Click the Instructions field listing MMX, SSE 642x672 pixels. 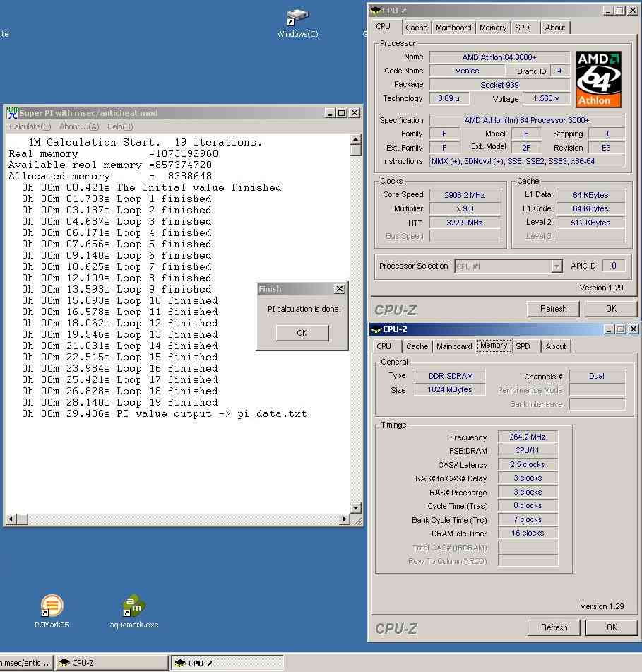click(x=527, y=162)
